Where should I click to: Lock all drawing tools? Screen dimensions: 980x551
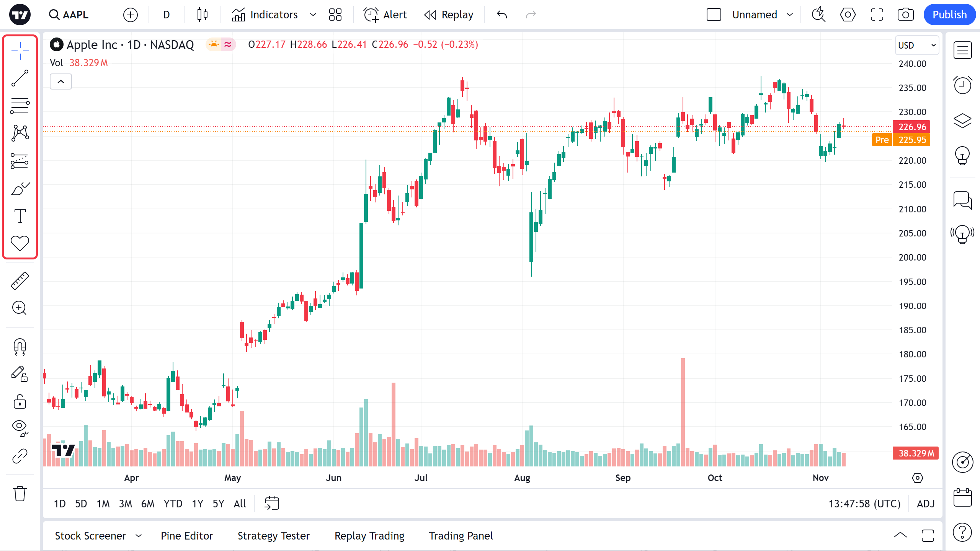pos(20,401)
